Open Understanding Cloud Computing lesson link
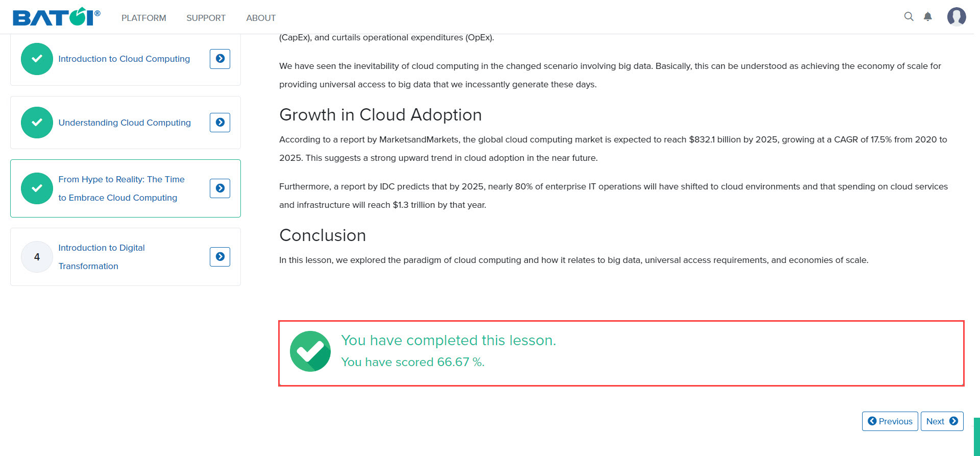 point(125,123)
